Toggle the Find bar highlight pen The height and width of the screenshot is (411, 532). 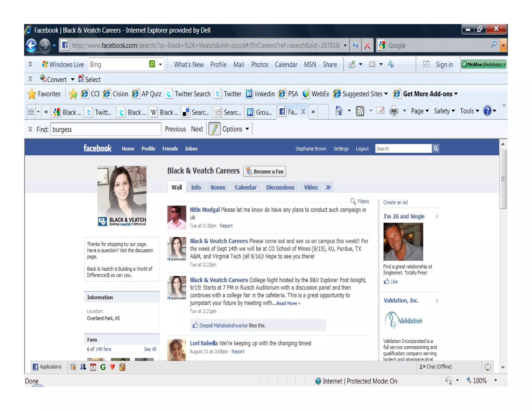214,129
